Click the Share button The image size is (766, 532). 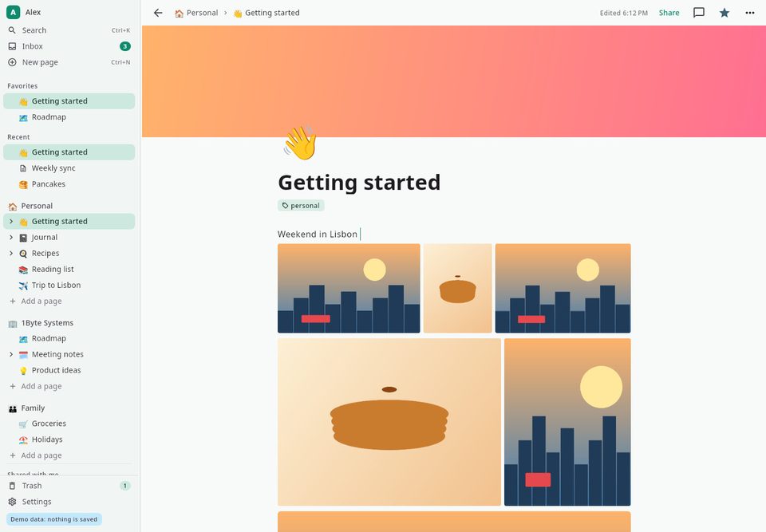point(669,13)
